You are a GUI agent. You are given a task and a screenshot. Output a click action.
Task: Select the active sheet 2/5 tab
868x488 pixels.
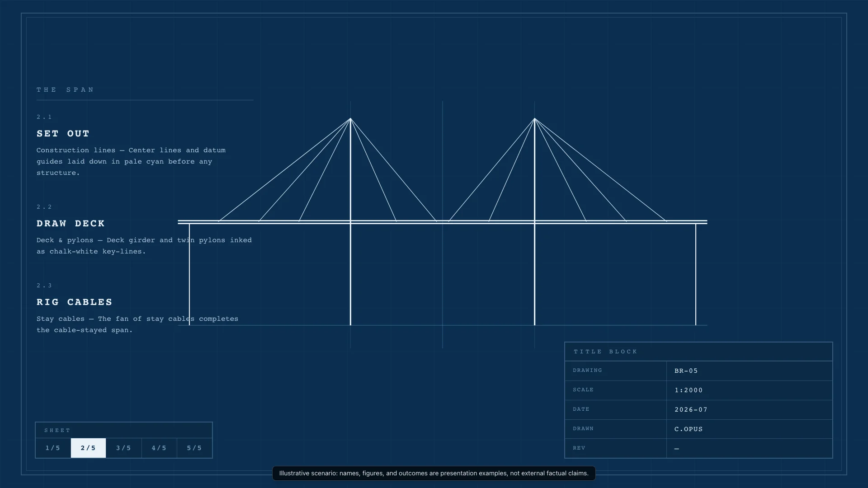(x=88, y=448)
